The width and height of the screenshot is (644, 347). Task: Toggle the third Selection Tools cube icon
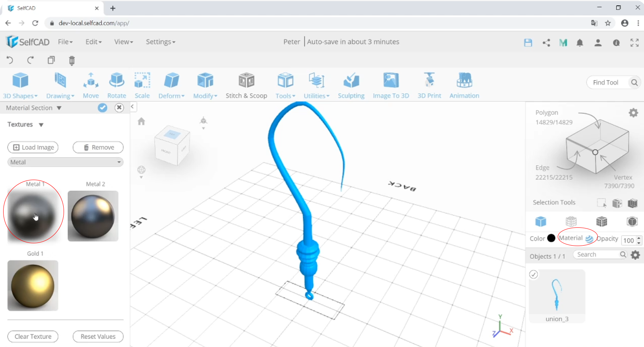coord(632,203)
